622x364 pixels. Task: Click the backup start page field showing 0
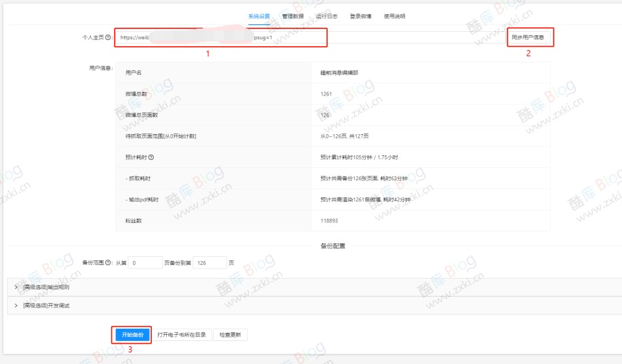(x=145, y=262)
